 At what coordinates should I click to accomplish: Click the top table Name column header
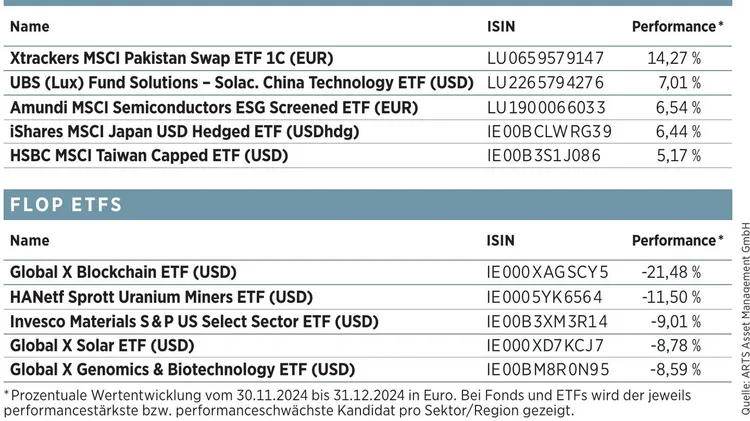(x=29, y=27)
